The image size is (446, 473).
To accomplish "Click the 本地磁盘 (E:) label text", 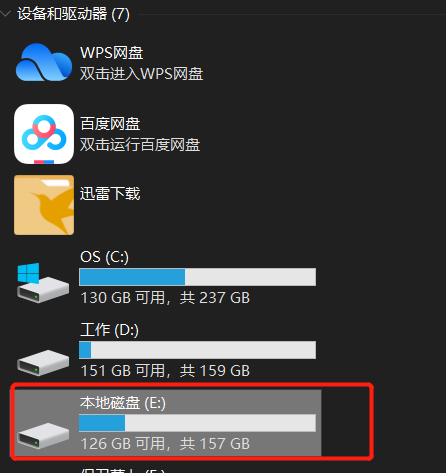I will (x=123, y=403).
